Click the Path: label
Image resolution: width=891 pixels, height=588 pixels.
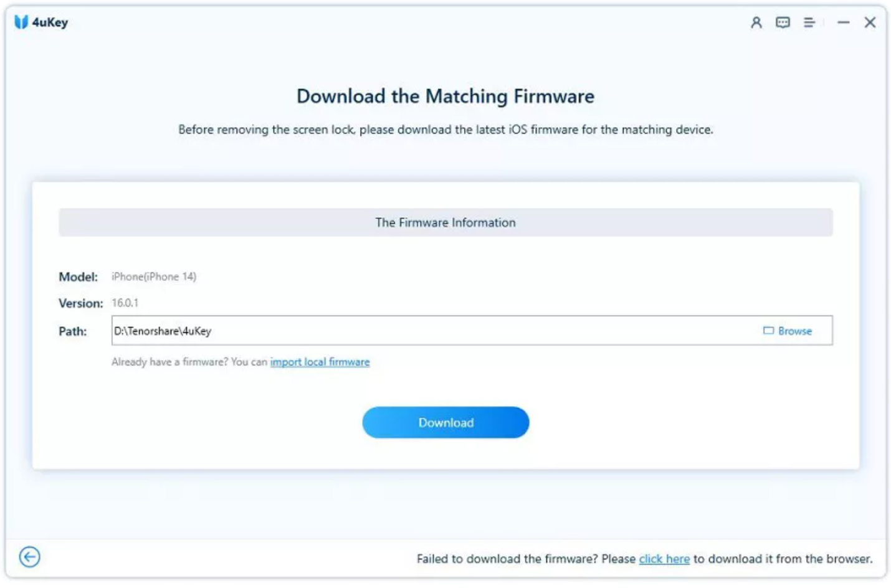click(x=73, y=331)
